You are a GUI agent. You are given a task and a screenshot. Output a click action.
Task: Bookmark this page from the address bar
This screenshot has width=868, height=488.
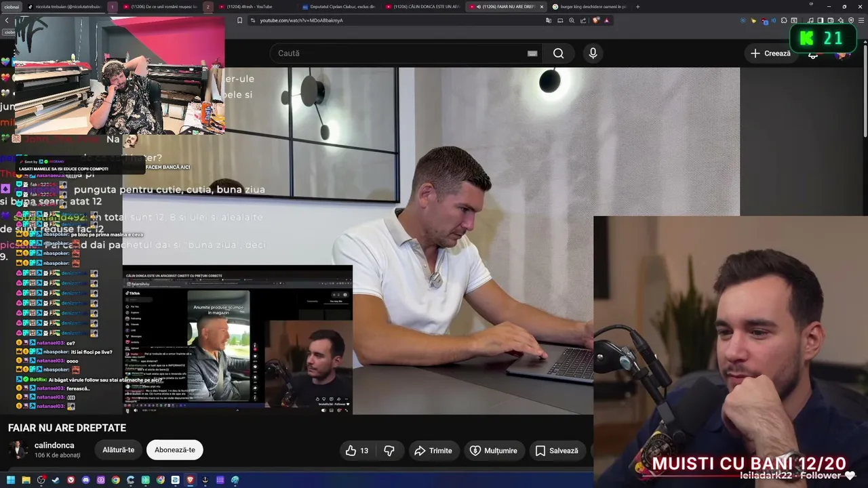[x=239, y=20]
